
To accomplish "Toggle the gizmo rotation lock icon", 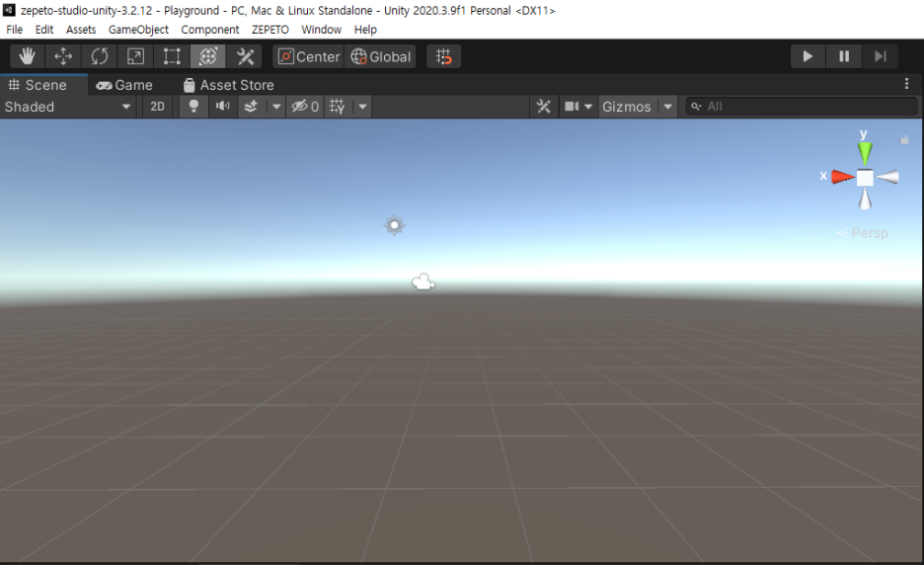I will click(904, 140).
